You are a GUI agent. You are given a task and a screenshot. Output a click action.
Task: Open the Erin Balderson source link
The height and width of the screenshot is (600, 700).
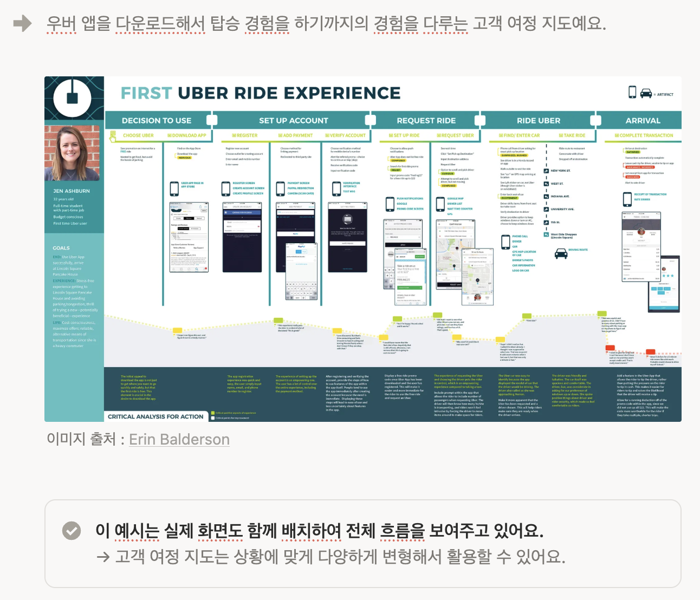[179, 439]
